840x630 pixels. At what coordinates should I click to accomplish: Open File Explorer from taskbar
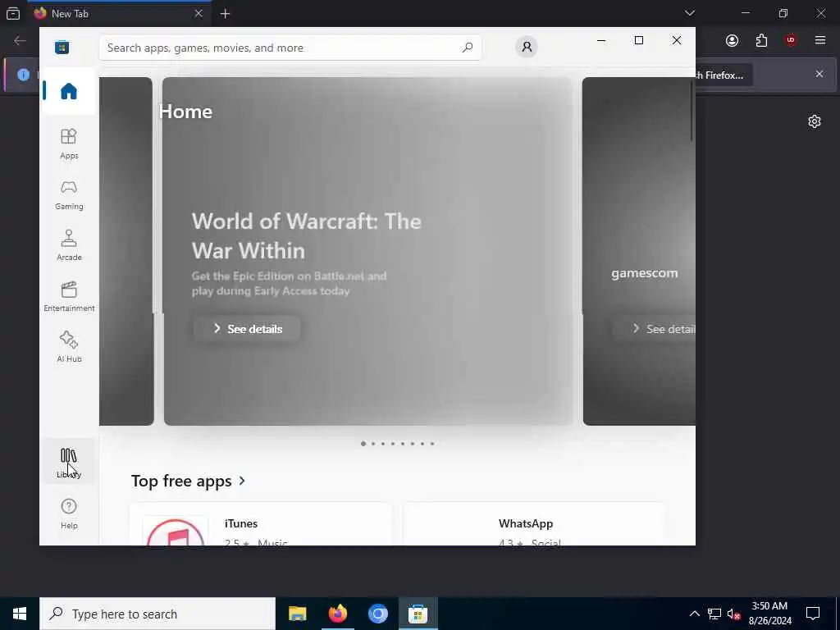point(297,614)
